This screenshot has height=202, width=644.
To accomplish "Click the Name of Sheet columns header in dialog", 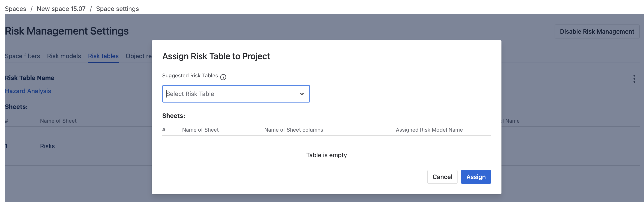I will click(294, 130).
